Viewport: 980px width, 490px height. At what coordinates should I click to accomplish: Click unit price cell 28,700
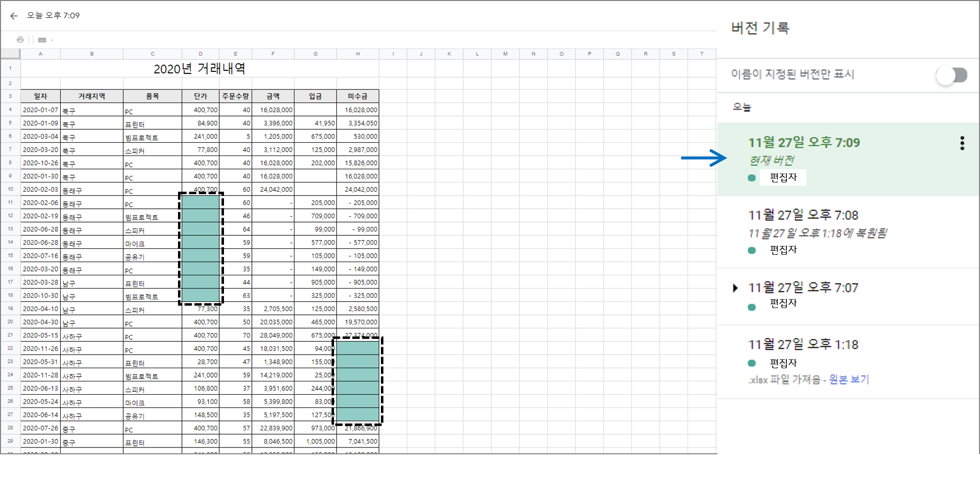200,362
